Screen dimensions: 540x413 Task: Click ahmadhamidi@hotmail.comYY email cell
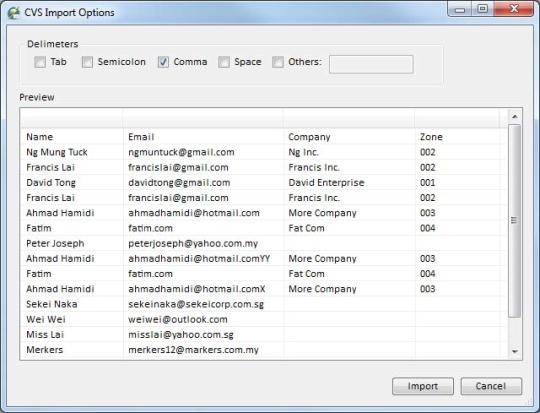coord(204,258)
